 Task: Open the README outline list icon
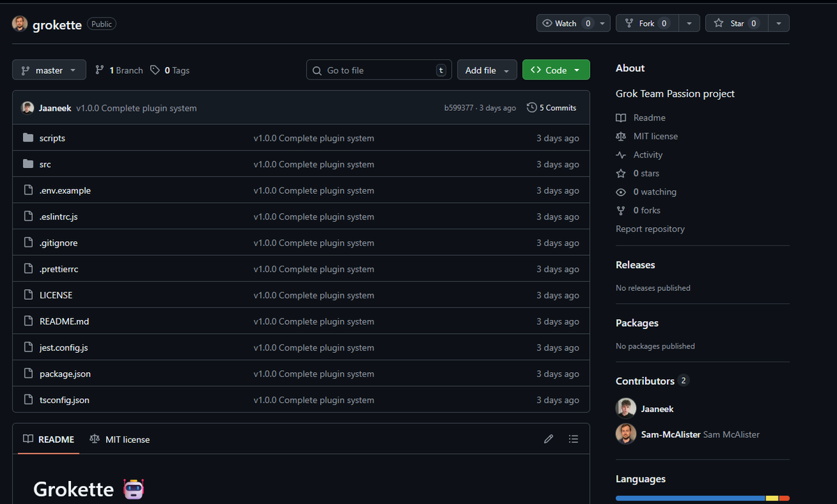(573, 439)
